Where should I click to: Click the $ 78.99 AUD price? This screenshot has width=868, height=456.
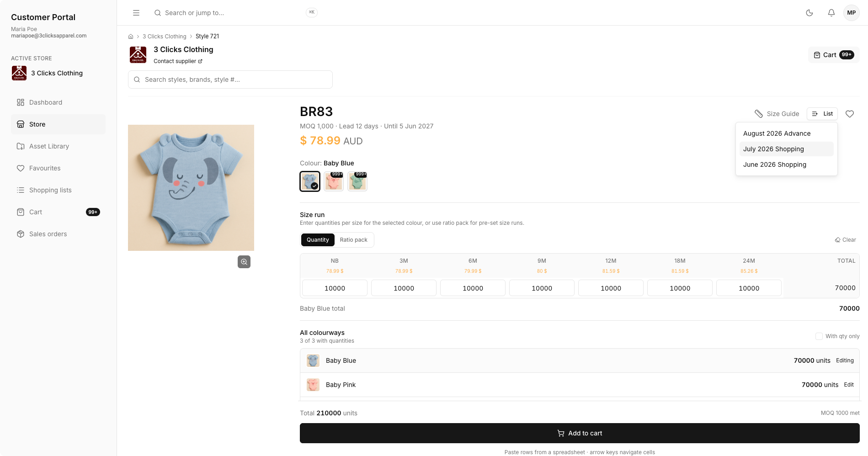pos(331,141)
